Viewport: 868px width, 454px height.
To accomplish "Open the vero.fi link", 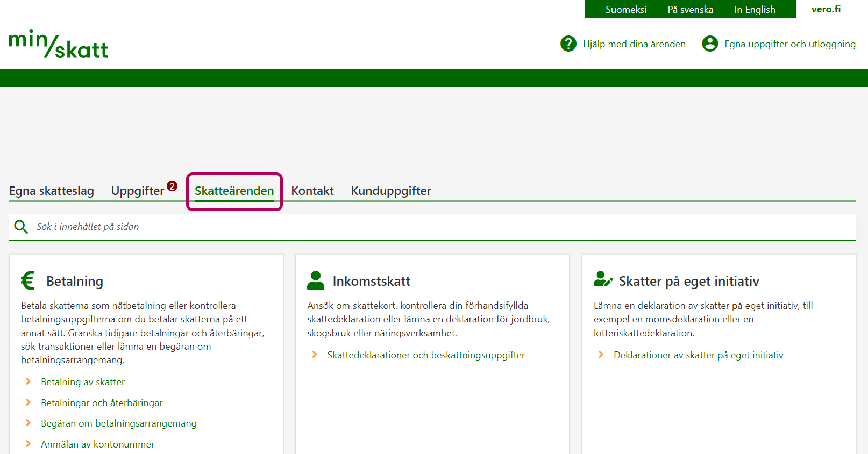I will (x=826, y=9).
